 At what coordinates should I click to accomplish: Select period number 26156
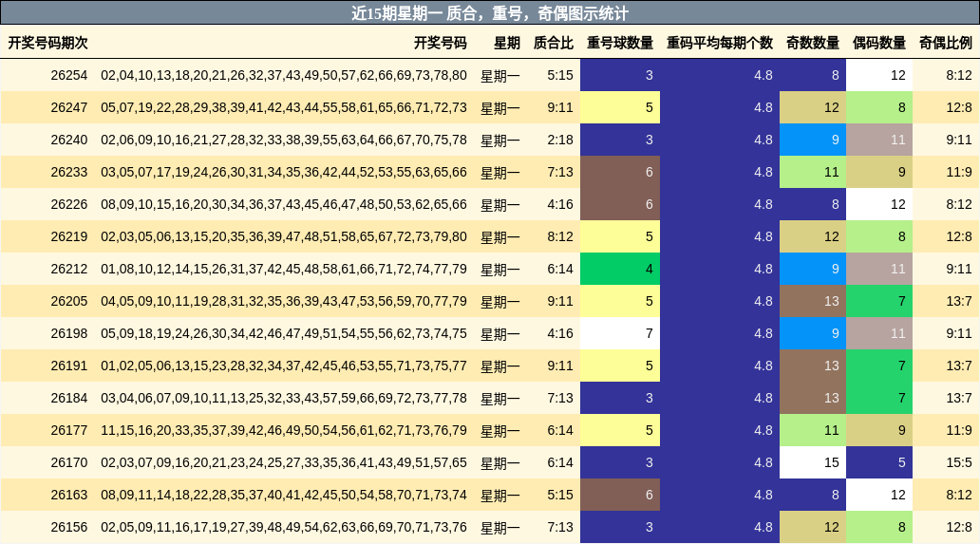[69, 527]
